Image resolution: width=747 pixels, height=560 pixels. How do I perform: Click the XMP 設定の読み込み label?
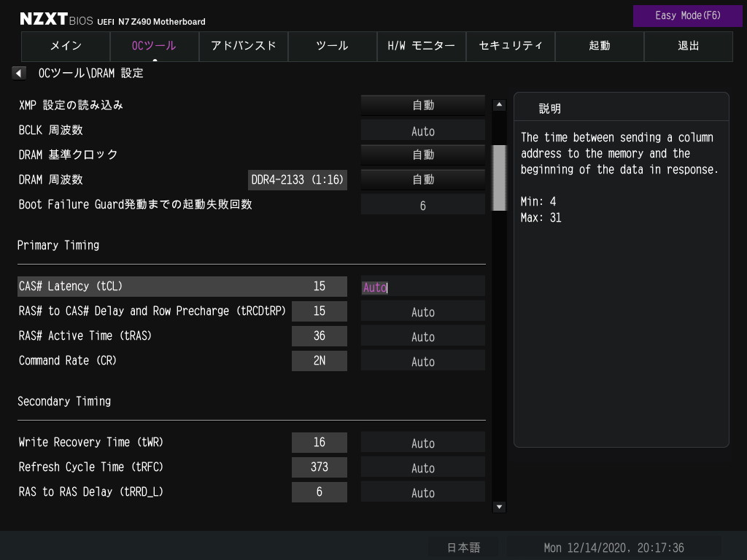click(x=71, y=105)
